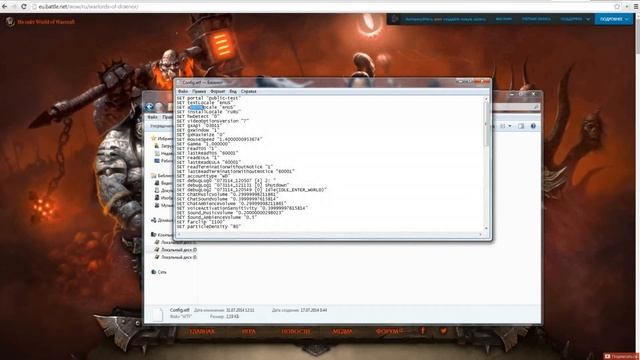640x360 pixels.
Task: Click the Explorer search magnifier icon
Action: click(536, 107)
